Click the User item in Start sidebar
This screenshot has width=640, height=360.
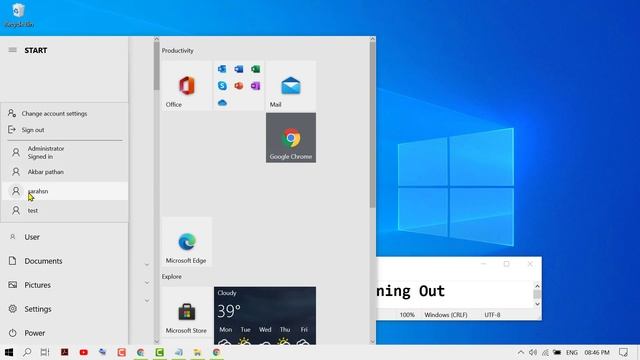click(64, 237)
